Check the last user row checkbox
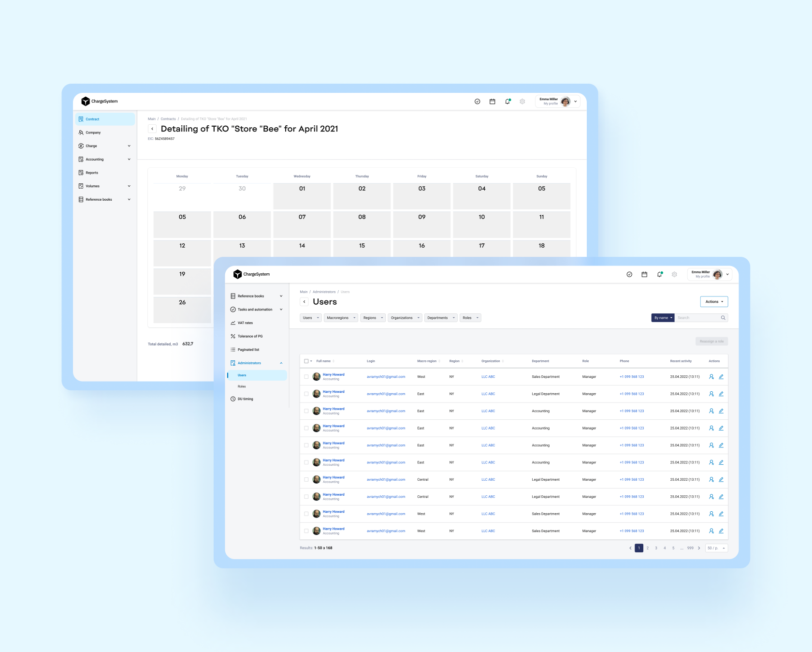The image size is (812, 652). tap(306, 531)
